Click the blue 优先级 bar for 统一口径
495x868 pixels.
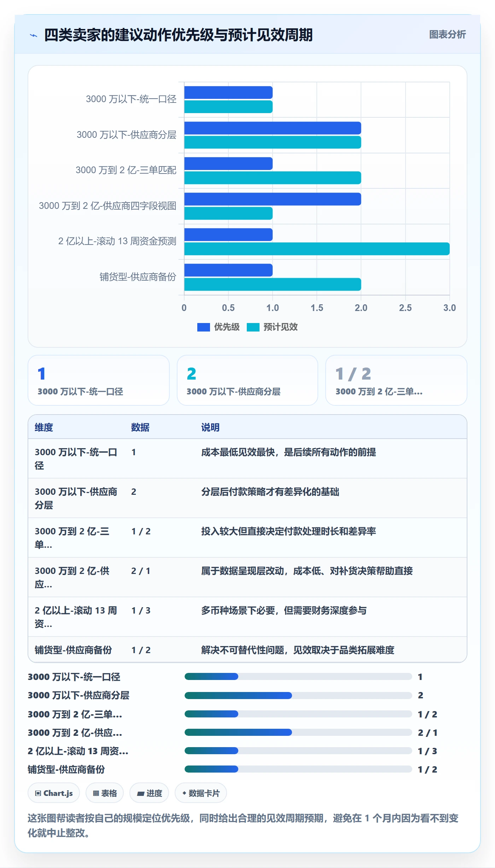pyautogui.click(x=228, y=93)
